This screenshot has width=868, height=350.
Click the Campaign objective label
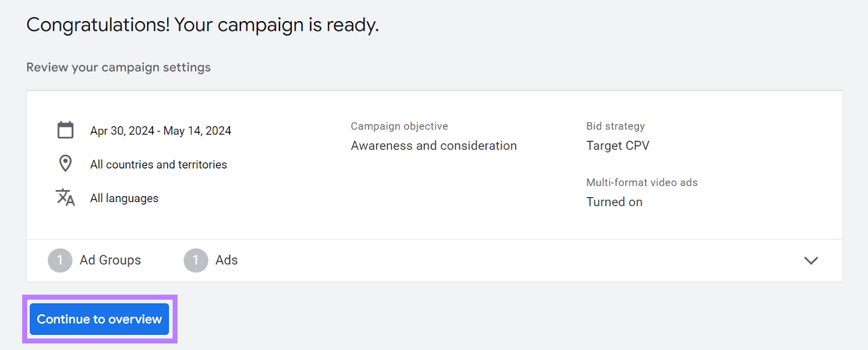point(399,126)
